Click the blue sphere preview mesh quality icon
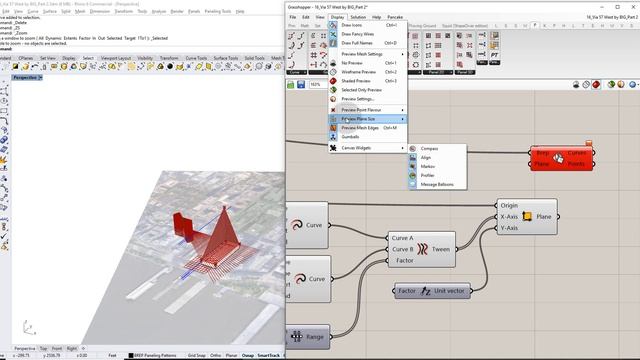Image resolution: width=640 pixels, height=360 pixels. 632,84
